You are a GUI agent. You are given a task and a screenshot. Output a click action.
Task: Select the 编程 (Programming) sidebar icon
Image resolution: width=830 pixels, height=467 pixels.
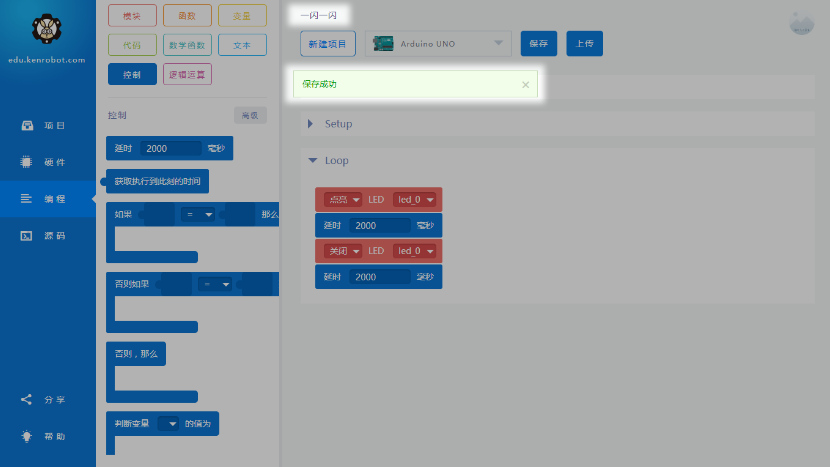[x=27, y=199]
